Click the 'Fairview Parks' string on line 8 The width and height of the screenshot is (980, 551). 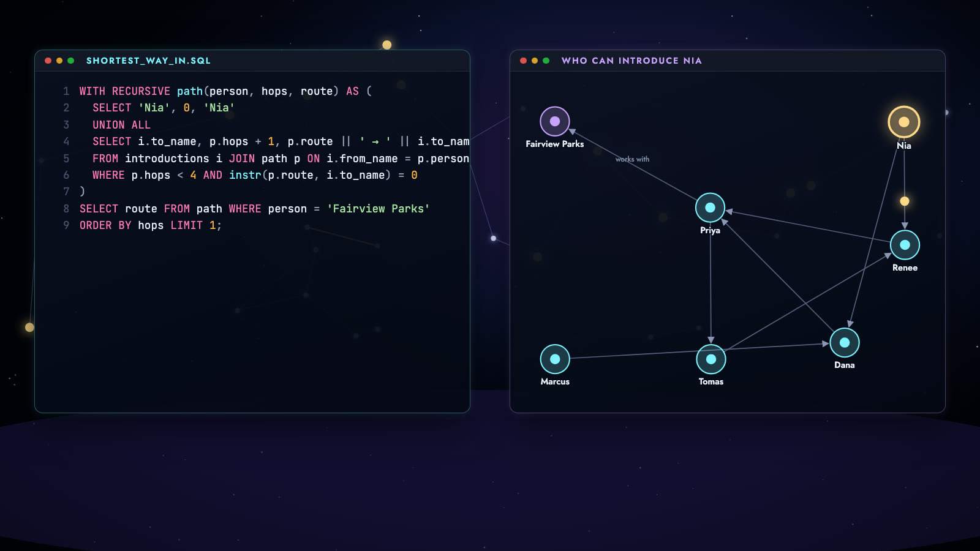pos(379,209)
